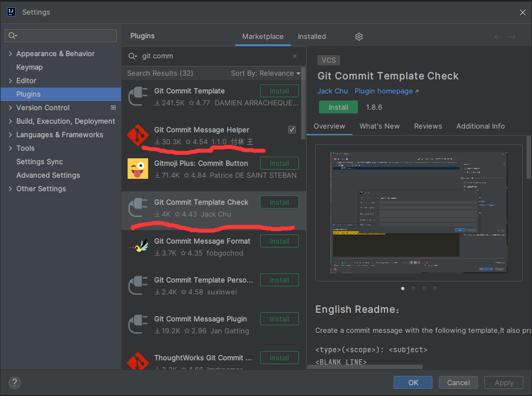The width and height of the screenshot is (532, 396).
Task: Toggle the Git Commit Message Helper checkbox
Action: click(x=292, y=130)
